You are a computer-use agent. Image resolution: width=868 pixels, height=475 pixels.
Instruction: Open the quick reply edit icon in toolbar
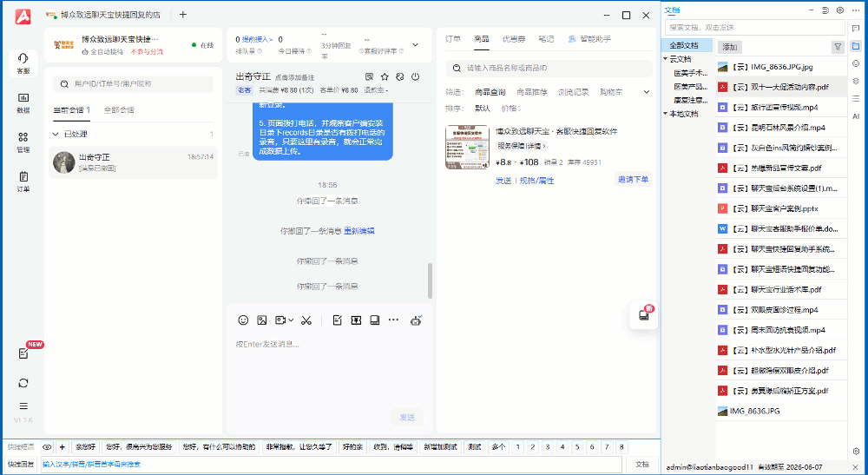tap(337, 320)
